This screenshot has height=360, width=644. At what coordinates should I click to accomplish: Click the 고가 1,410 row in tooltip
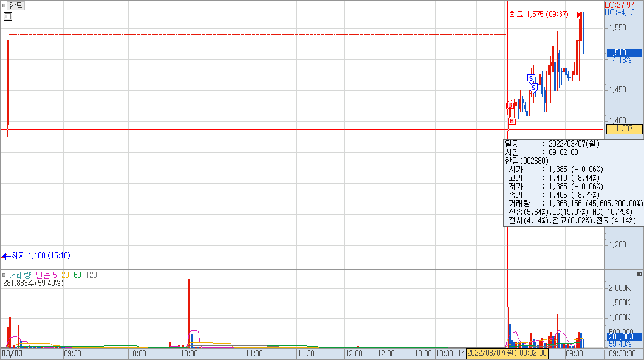click(x=554, y=178)
